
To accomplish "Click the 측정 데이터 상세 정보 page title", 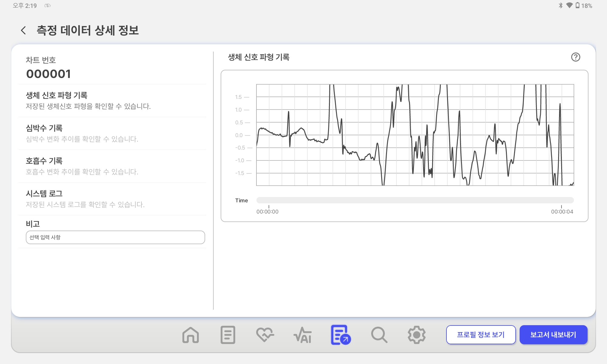I will pyautogui.click(x=88, y=30).
